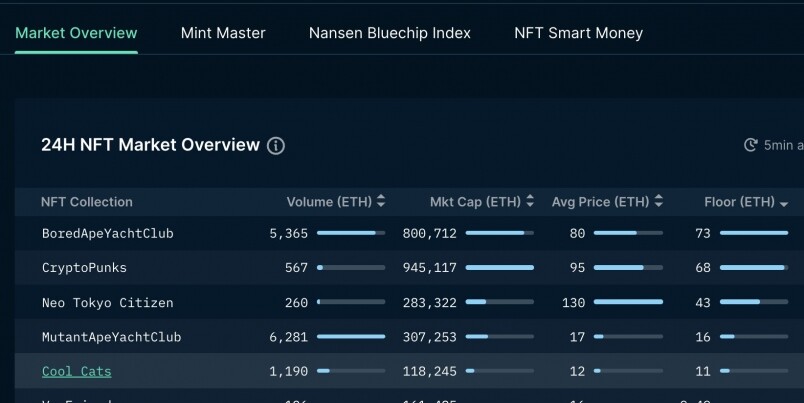Click CryptoPunks volume value 567
Screen dimensions: 804x403
click(x=296, y=268)
